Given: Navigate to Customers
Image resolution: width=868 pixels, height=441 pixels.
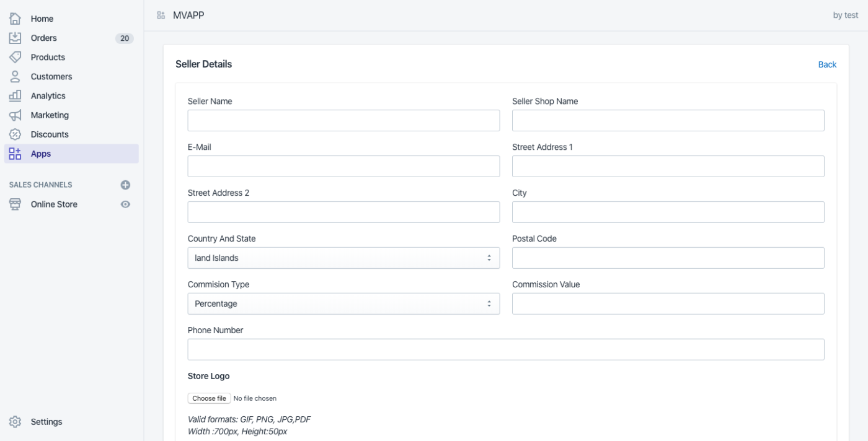Looking at the screenshot, I should (71, 76).
